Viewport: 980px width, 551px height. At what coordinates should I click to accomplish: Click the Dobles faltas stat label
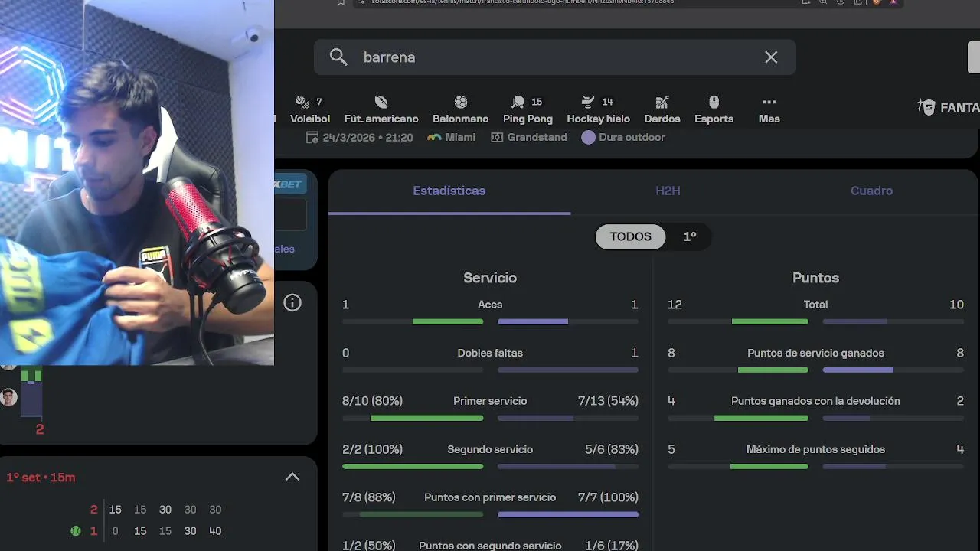(x=490, y=353)
